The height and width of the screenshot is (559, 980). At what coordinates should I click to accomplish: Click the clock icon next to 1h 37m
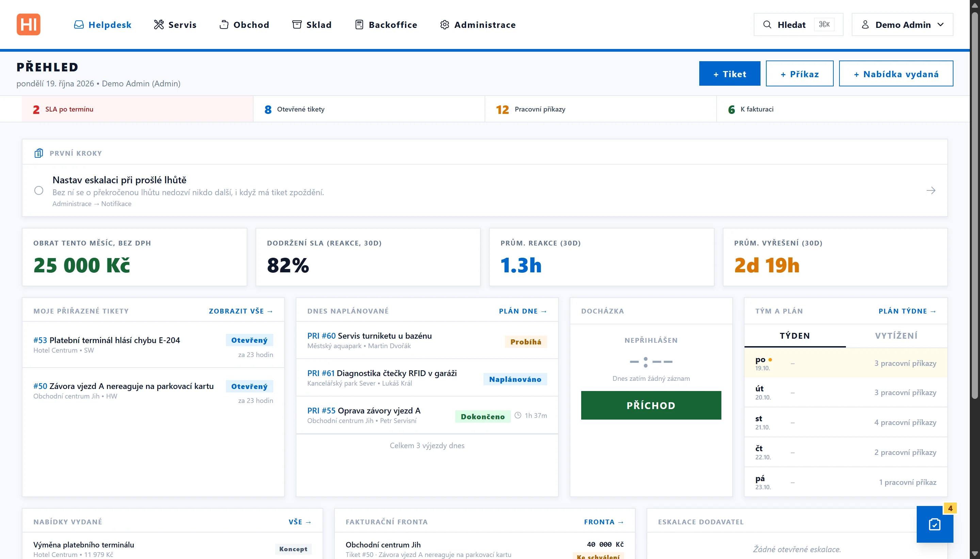[x=518, y=415]
